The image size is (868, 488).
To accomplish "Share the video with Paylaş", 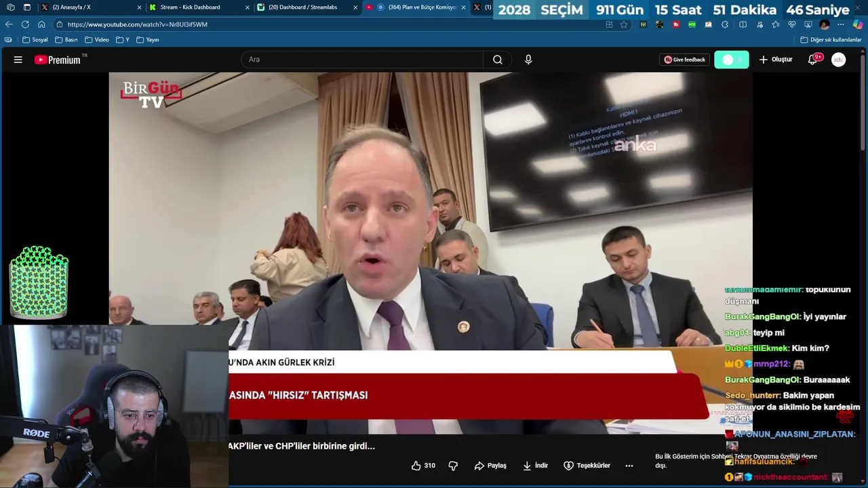I will [490, 466].
